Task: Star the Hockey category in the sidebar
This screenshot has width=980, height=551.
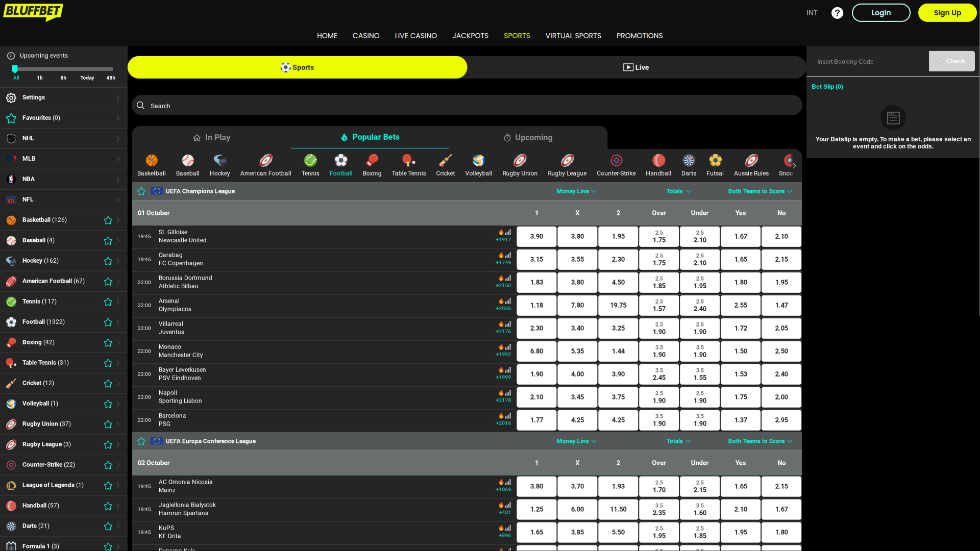Action: pyautogui.click(x=108, y=261)
